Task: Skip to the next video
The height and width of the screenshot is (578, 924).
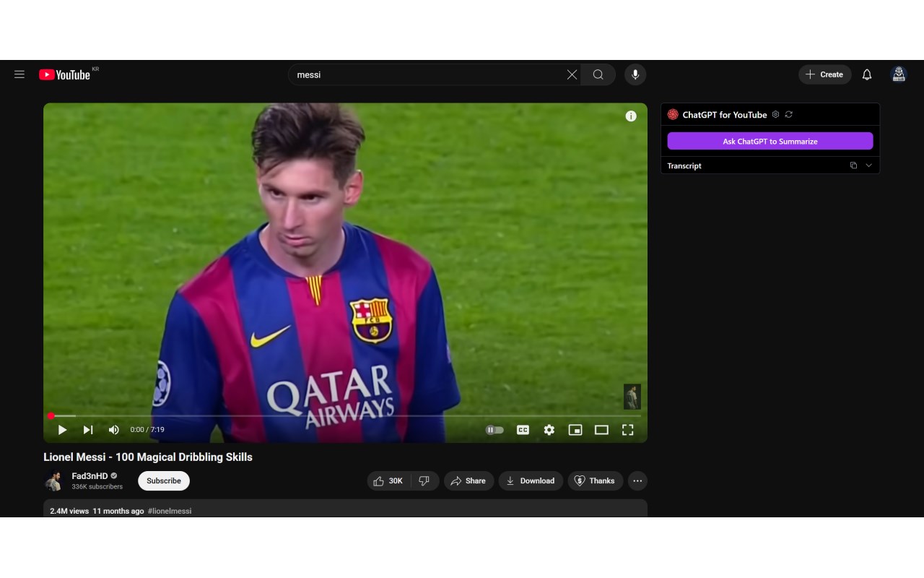Action: 88,430
